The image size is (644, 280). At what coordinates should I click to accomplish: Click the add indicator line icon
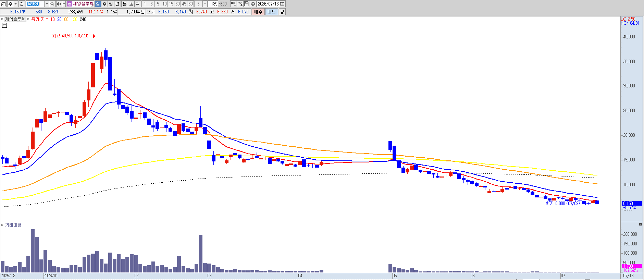tap(240, 4)
